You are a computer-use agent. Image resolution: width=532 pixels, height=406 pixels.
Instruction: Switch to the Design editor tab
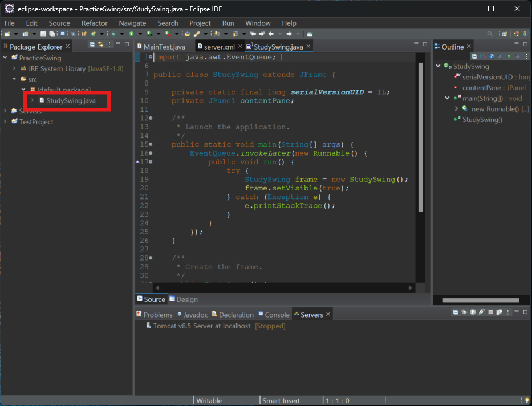(x=184, y=299)
